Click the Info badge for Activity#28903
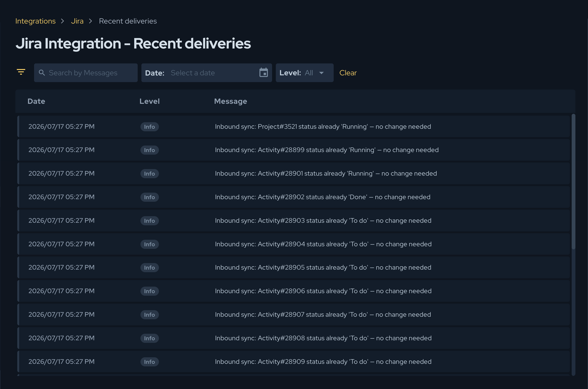The height and width of the screenshot is (389, 588). pos(149,221)
